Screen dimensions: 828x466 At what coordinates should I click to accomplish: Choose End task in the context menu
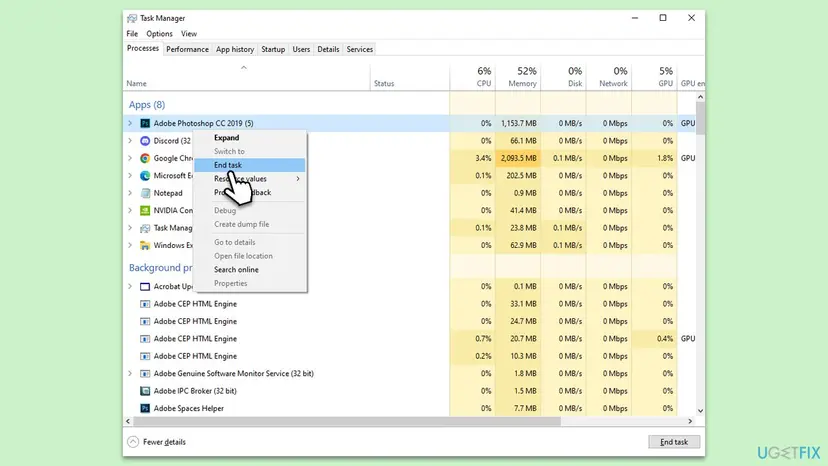click(250, 165)
